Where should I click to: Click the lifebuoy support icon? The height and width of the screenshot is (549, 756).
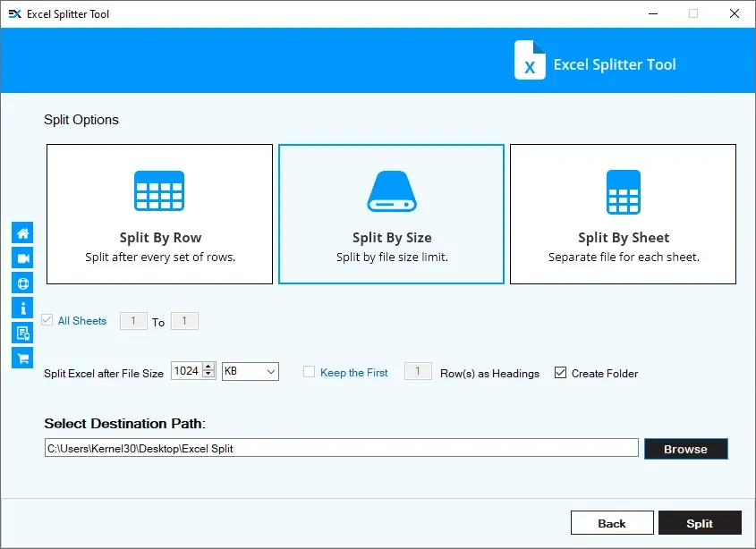[x=22, y=283]
